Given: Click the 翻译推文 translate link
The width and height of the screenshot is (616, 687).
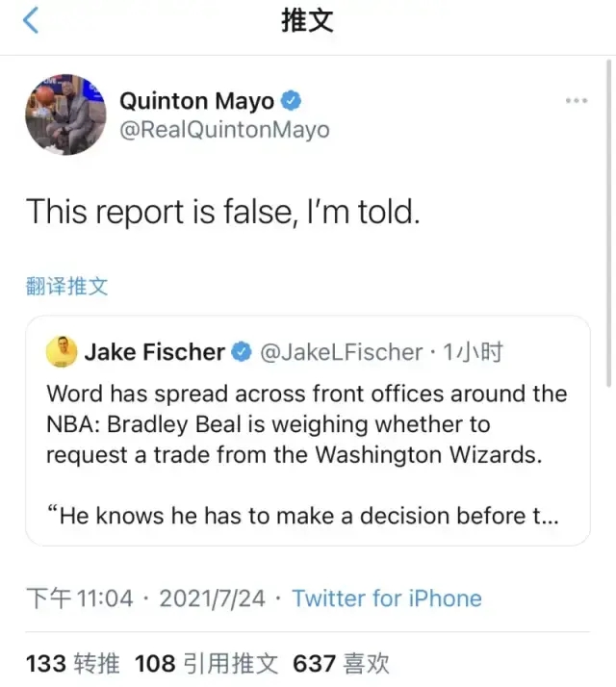Looking at the screenshot, I should click(66, 286).
